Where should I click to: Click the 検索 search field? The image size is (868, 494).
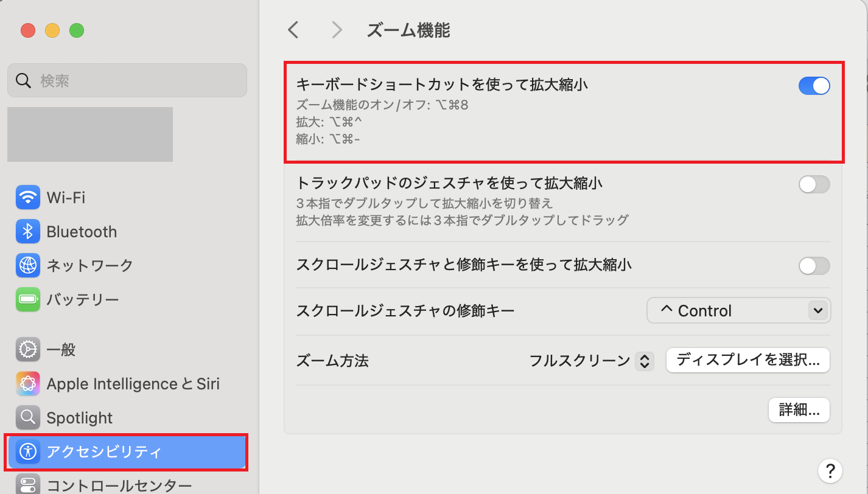127,80
